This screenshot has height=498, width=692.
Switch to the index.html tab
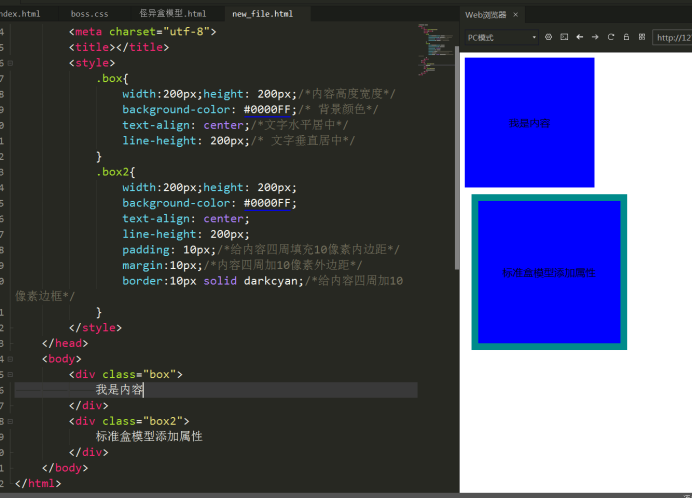point(20,14)
